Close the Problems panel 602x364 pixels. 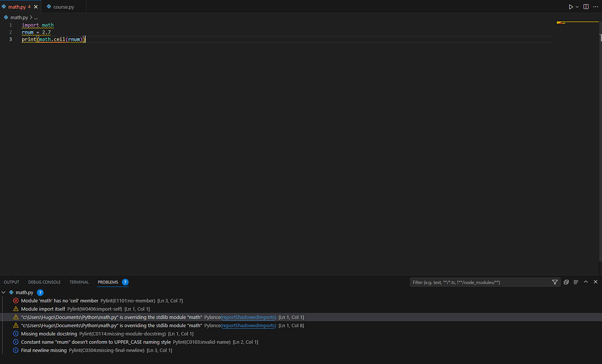[x=595, y=282]
